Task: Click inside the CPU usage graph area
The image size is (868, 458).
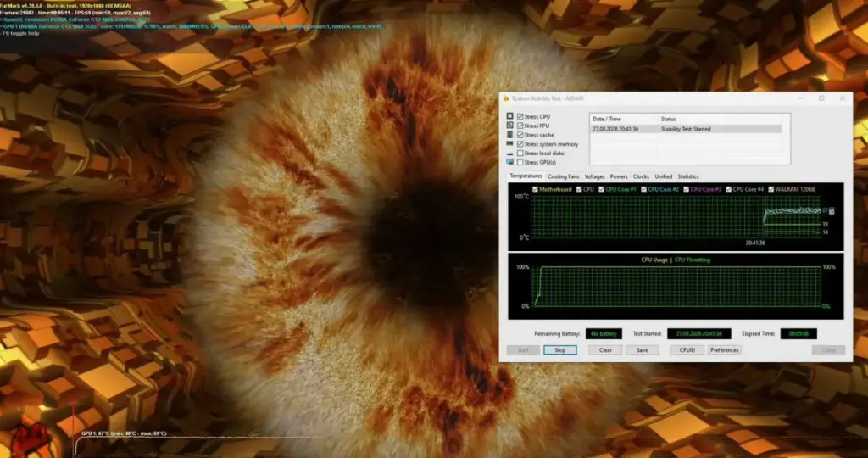Action: coord(676,287)
